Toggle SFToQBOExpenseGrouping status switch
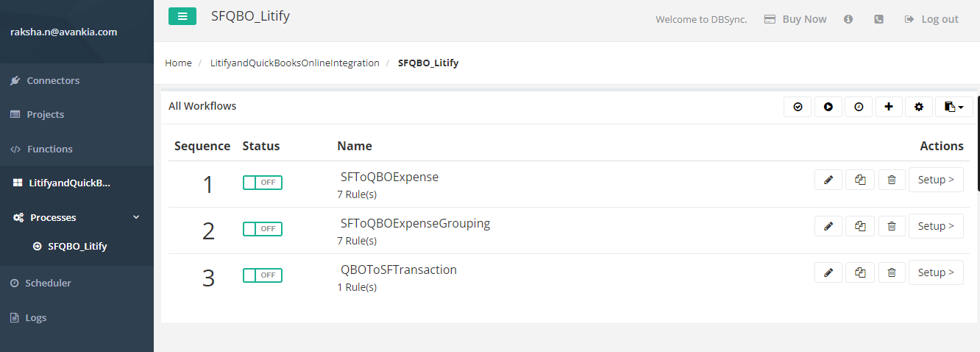 point(263,229)
